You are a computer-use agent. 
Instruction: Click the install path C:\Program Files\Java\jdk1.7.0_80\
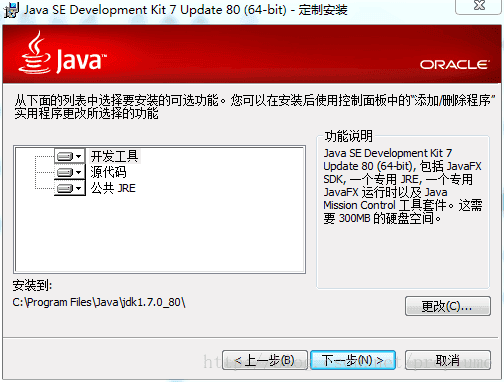99,302
